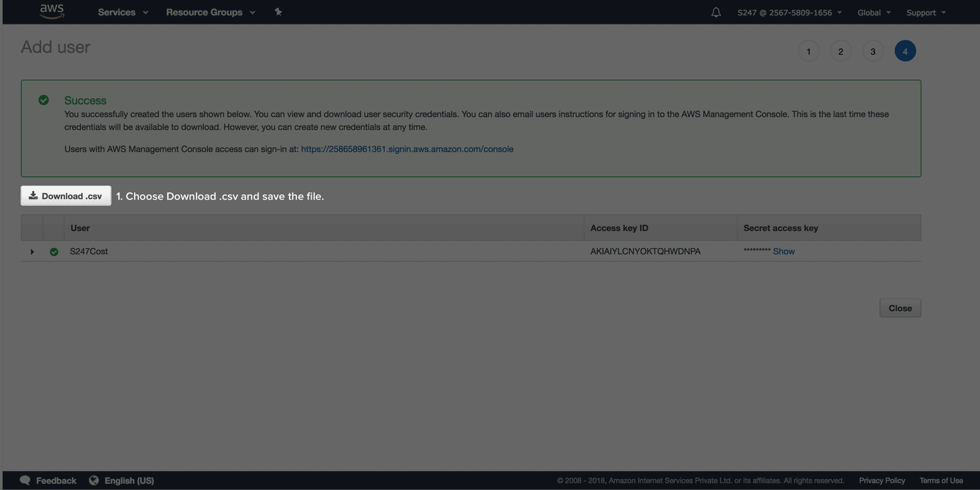Go to step 2 circle
This screenshot has height=490, width=980.
click(841, 51)
